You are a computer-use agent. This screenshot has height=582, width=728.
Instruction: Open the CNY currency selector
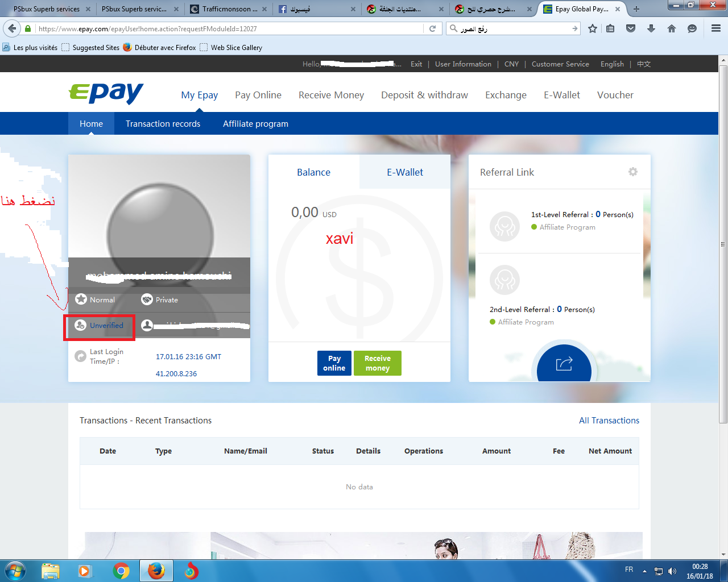[511, 64]
